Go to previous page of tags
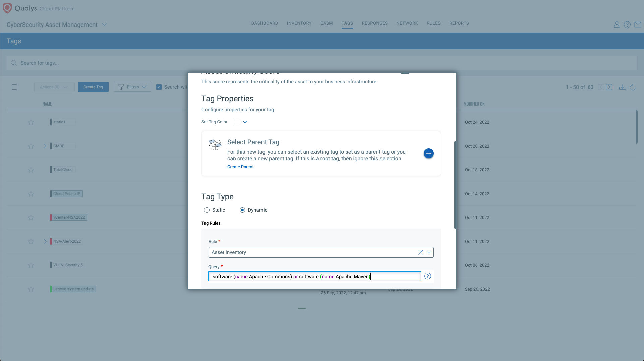The image size is (644, 361). tap(601, 87)
